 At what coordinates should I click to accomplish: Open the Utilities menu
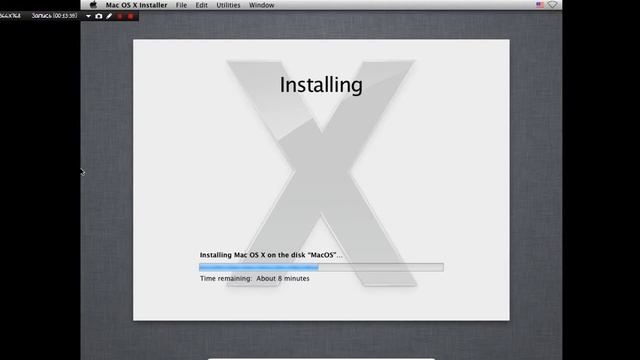click(x=228, y=5)
